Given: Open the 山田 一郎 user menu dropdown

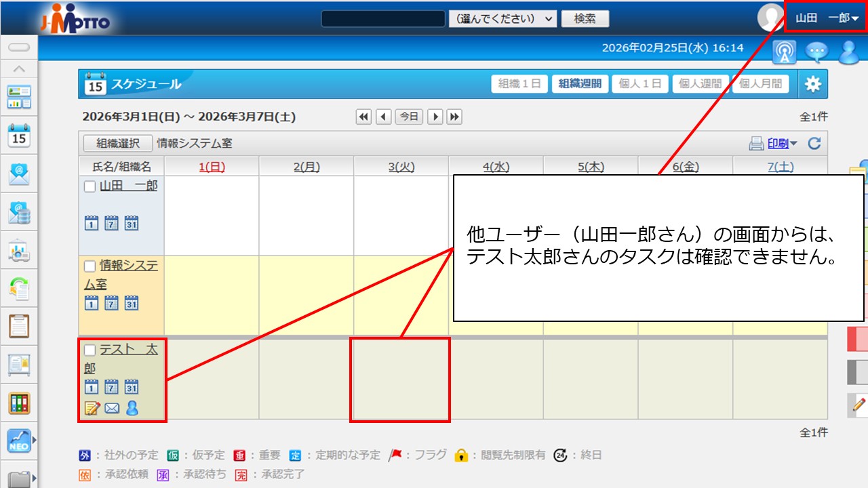Looking at the screenshot, I should [x=827, y=18].
